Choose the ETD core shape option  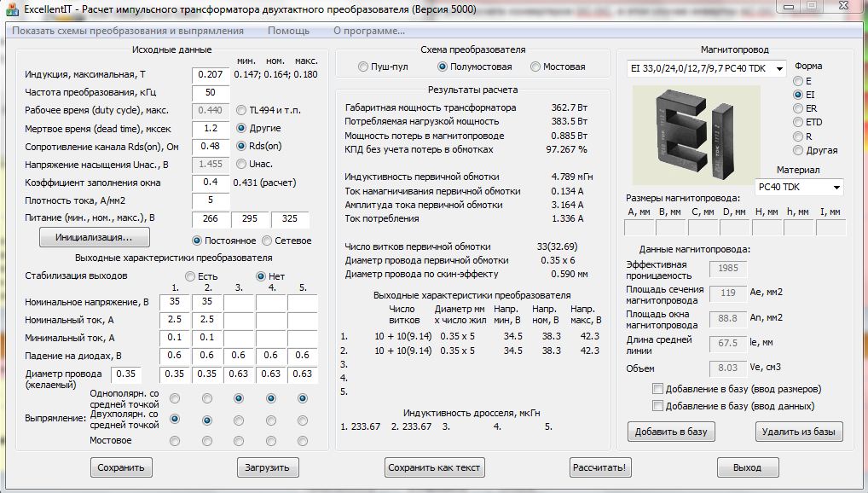pos(798,122)
